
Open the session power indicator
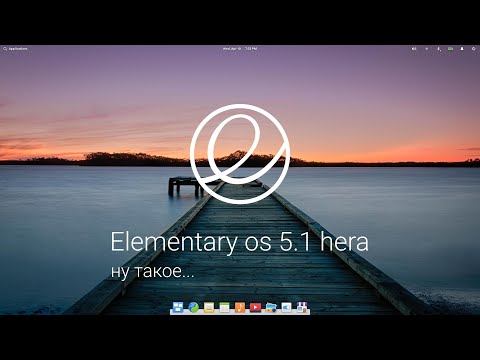(474, 49)
